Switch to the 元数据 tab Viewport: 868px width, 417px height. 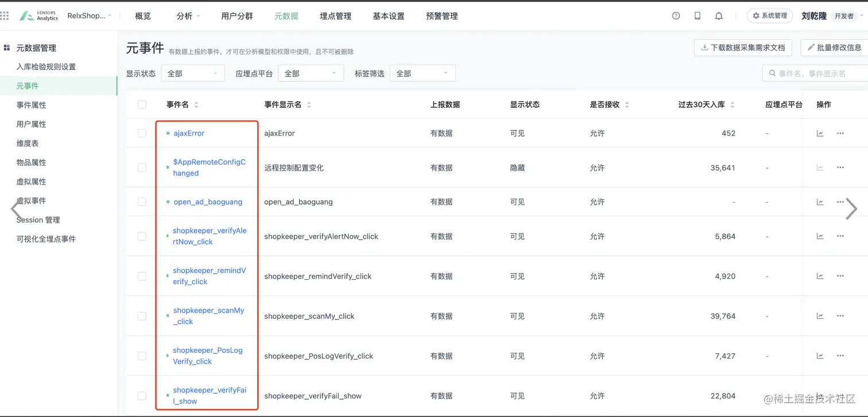click(286, 16)
